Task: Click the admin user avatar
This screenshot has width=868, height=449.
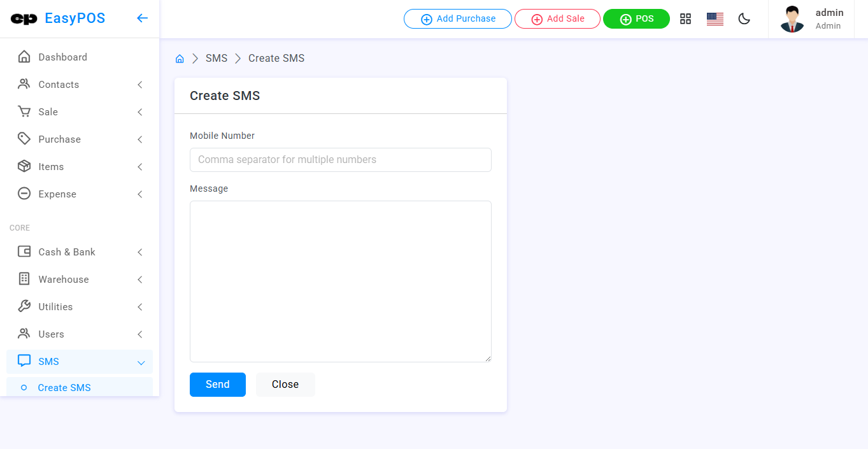Action: click(792, 19)
